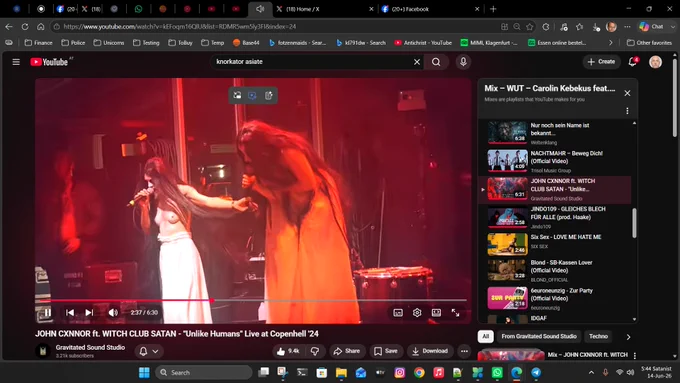
Task: Expand the subscription notification dropdown
Action: tap(149, 351)
